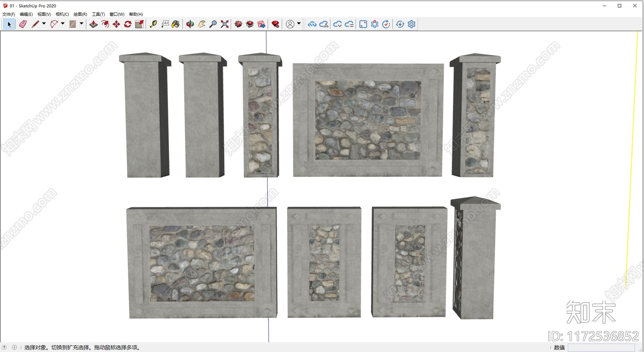The image size is (644, 352).
Task: Activate the Push/Pull tool
Action: tap(93, 24)
